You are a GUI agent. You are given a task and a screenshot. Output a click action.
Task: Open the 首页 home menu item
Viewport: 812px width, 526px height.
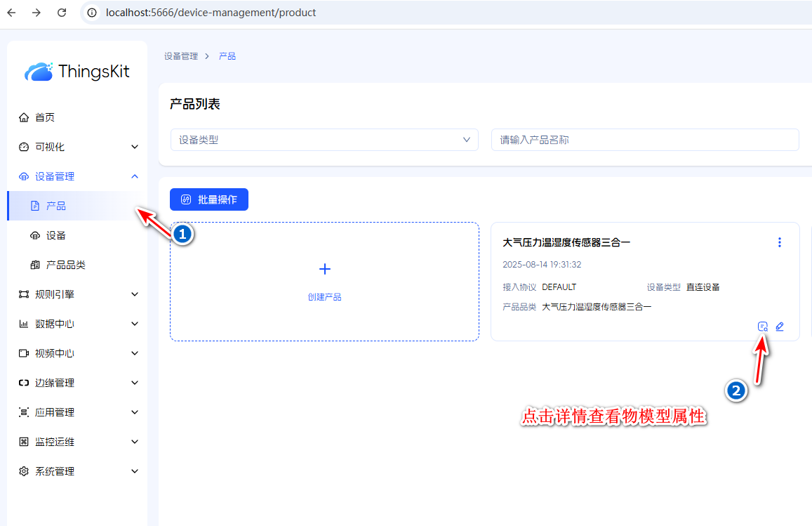click(45, 117)
